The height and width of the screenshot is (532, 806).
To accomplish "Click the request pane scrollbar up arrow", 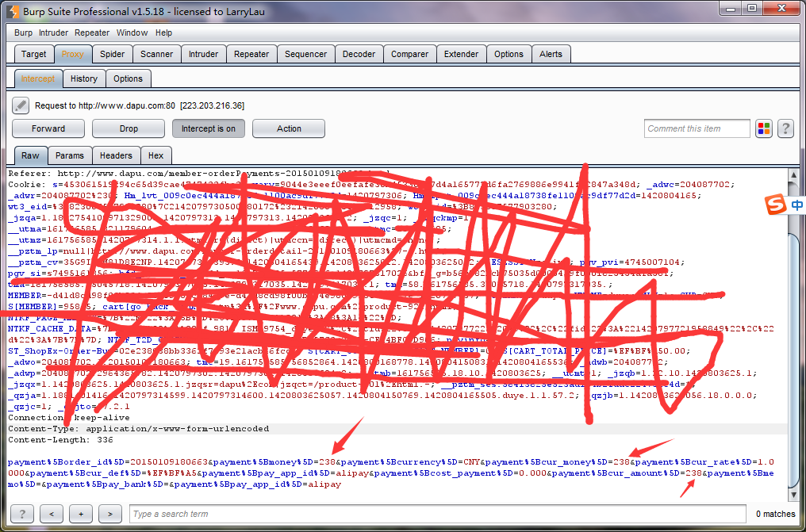I will pos(793,174).
